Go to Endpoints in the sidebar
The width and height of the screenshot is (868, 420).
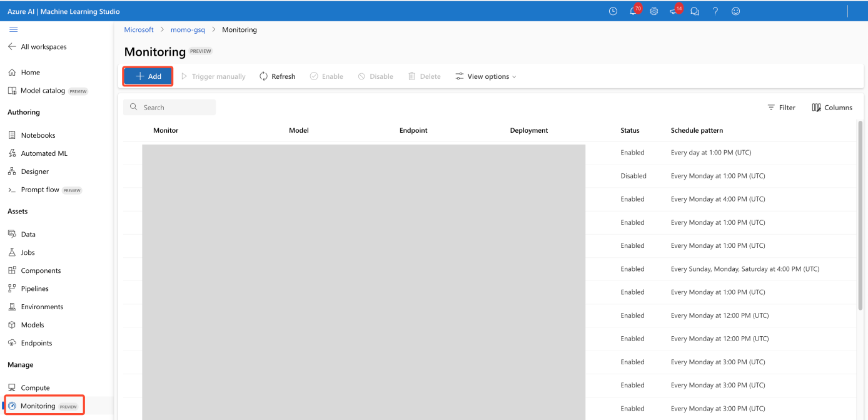pyautogui.click(x=36, y=343)
